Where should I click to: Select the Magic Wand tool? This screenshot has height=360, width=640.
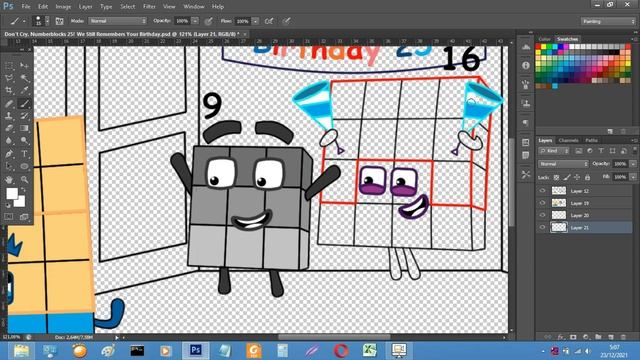(x=24, y=78)
